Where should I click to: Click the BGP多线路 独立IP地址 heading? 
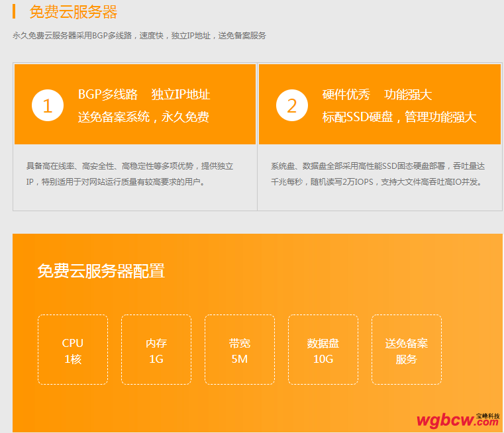click(x=144, y=95)
